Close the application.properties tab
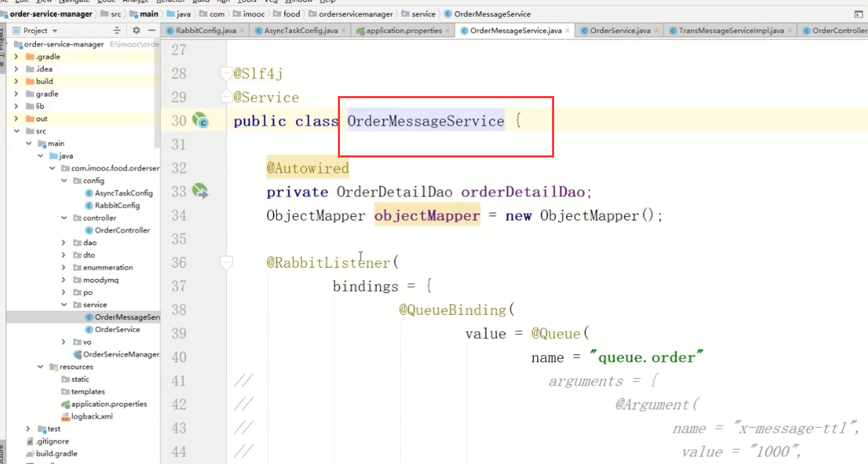This screenshot has height=464, width=868. pos(448,30)
